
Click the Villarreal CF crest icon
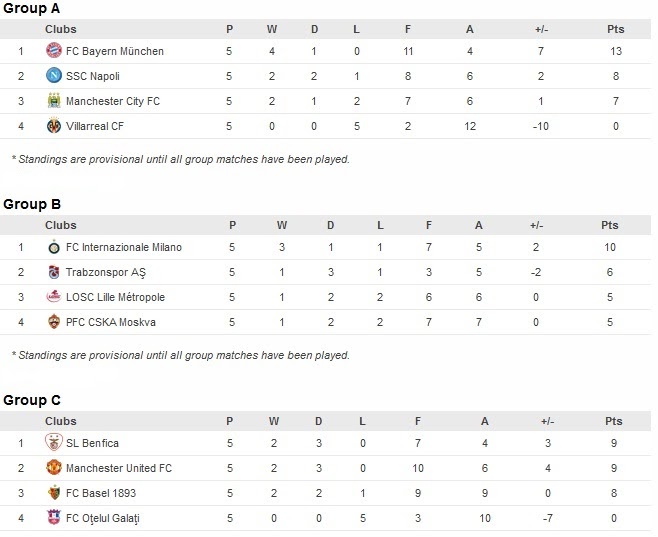(54, 126)
